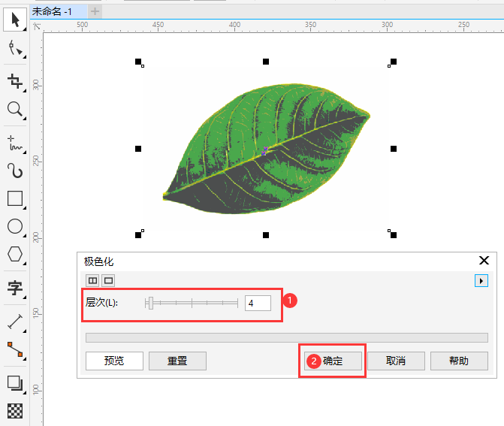This screenshot has height=426, width=504.
Task: Select the Pick tool arrow
Action: 15,20
